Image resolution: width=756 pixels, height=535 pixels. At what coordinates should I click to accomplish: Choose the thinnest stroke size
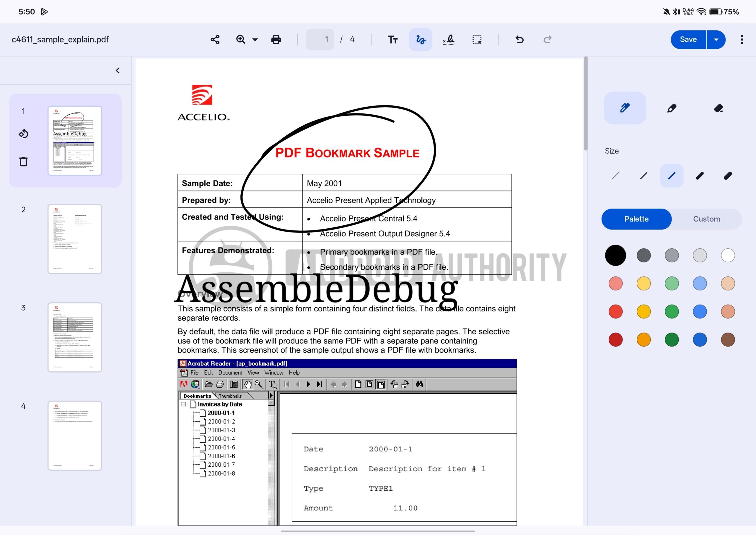(x=615, y=176)
